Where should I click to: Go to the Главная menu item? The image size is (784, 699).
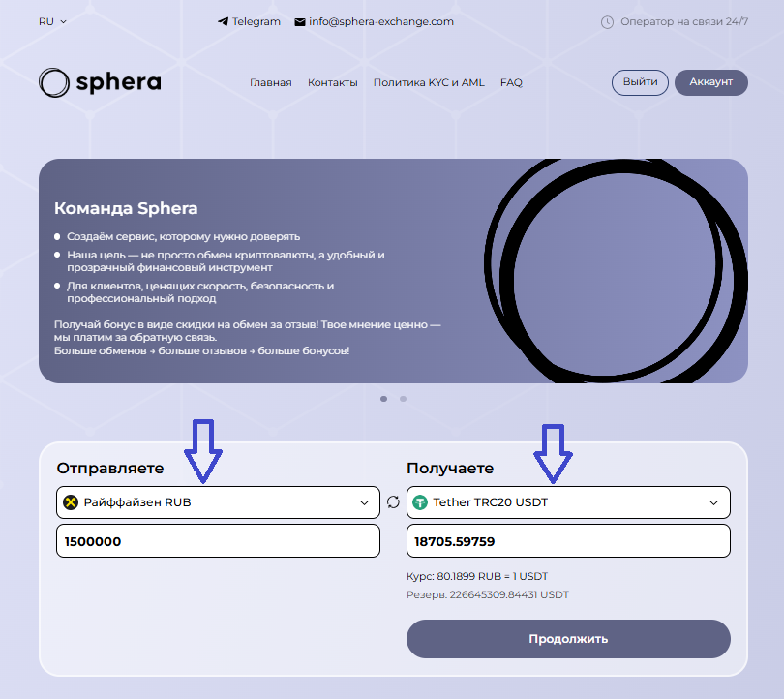click(x=270, y=83)
